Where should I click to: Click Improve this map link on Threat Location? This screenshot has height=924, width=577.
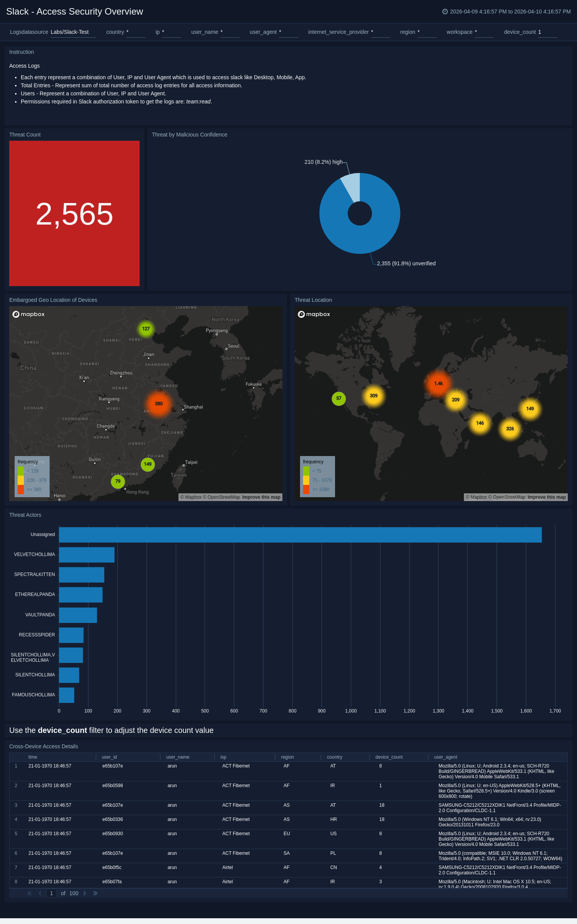(x=546, y=497)
